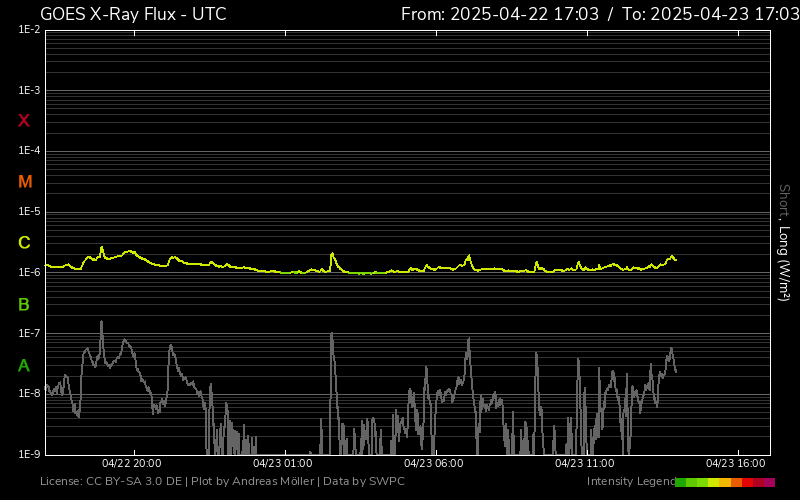Click the GOES X-Ray Flux - UTC title
The height and width of the screenshot is (500, 800).
[x=133, y=14]
